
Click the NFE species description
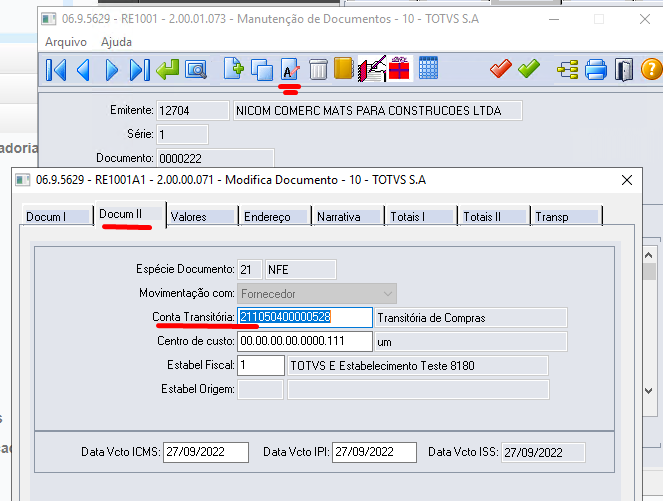(x=301, y=269)
